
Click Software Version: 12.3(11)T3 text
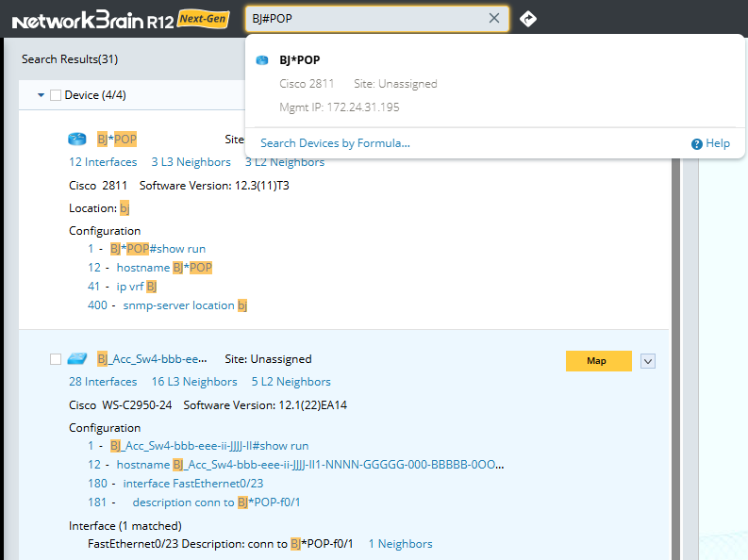coord(214,186)
